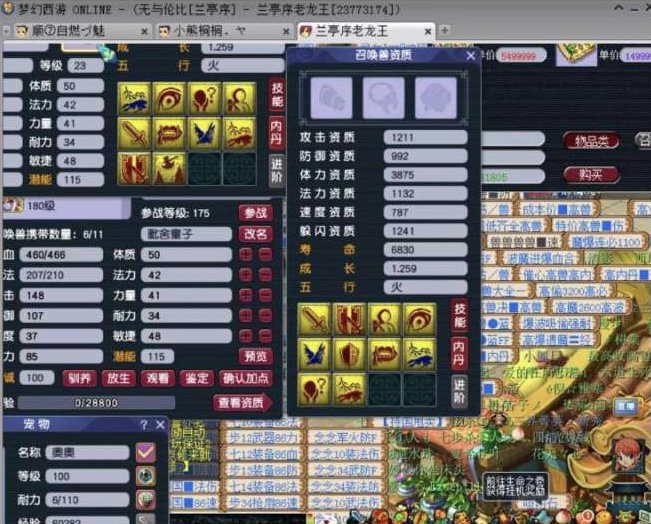Click the 驯养 button
Screen dimensions: 651x524
click(80, 378)
